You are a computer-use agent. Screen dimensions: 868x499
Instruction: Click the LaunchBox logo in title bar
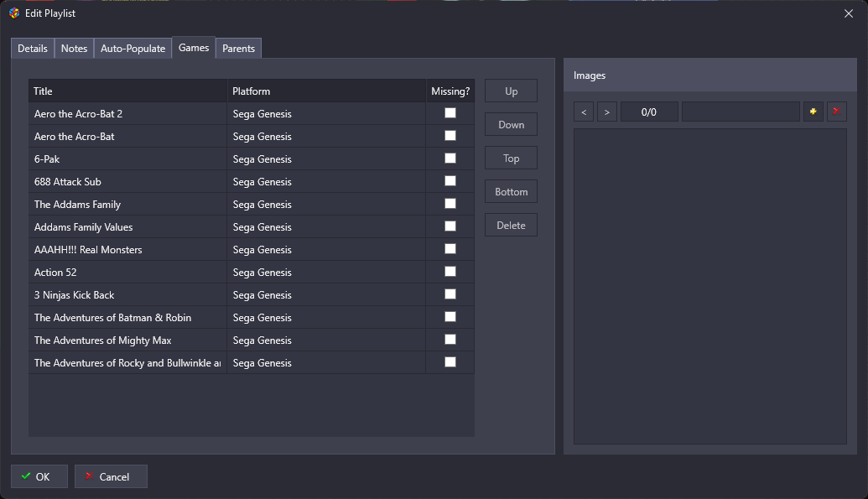(14, 13)
